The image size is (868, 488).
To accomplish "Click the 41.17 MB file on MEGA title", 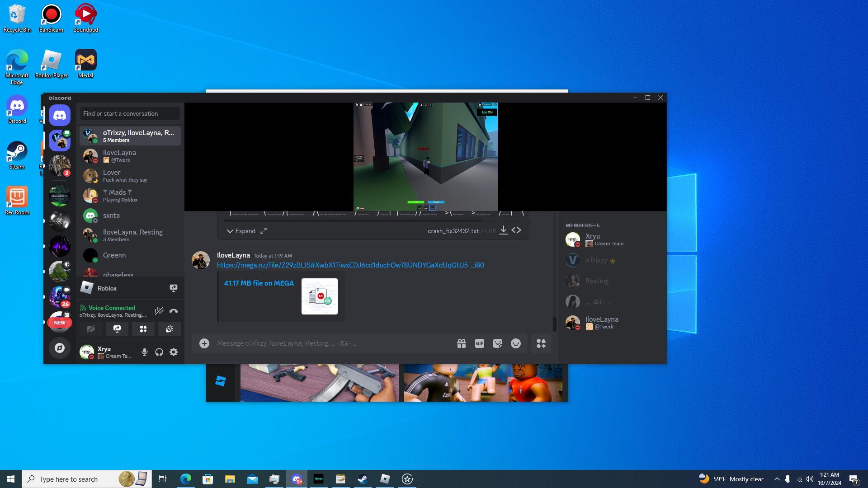I will click(259, 283).
